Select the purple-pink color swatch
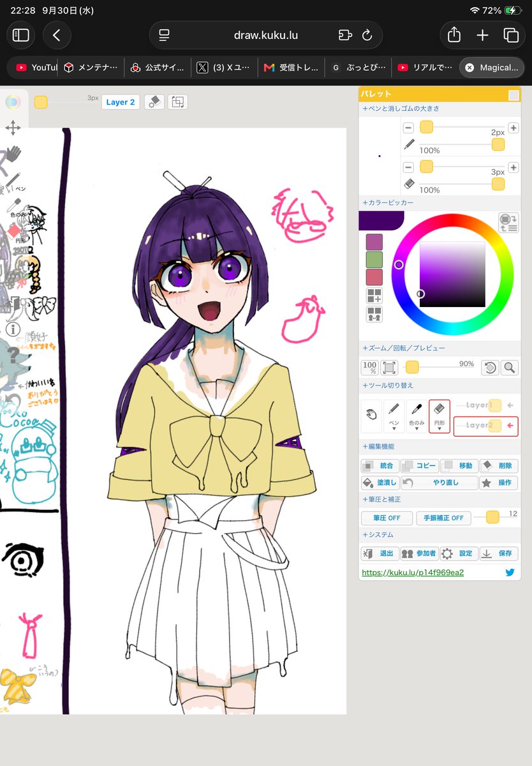Image resolution: width=532 pixels, height=766 pixels. coord(374,242)
